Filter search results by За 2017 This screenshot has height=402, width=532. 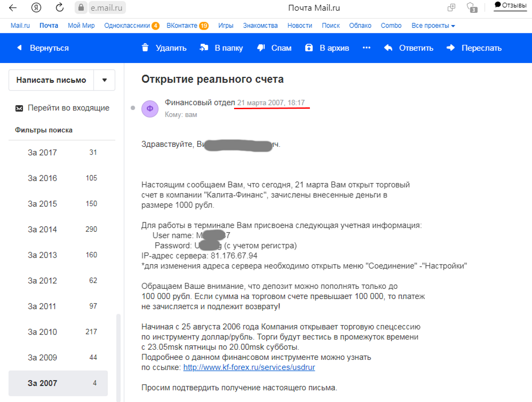[58, 153]
